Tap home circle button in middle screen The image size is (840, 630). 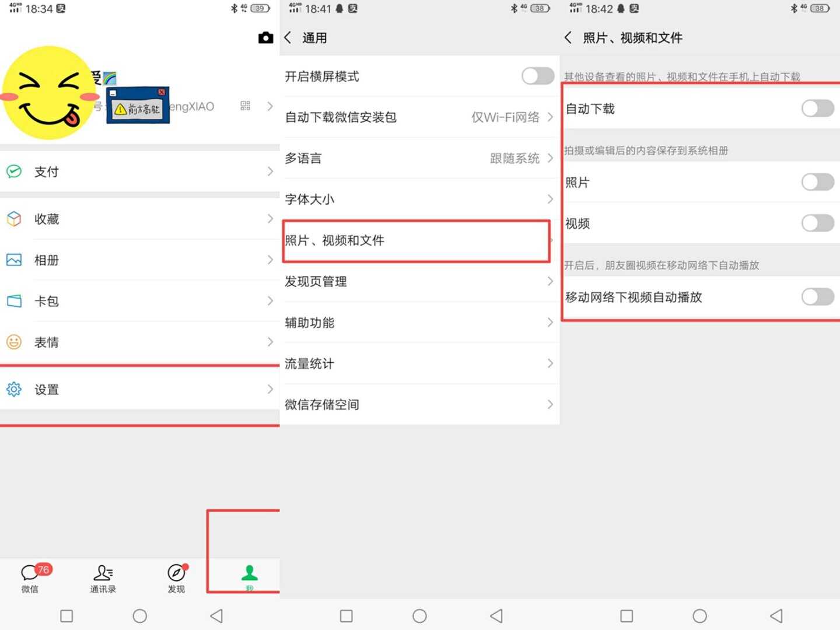tap(419, 615)
